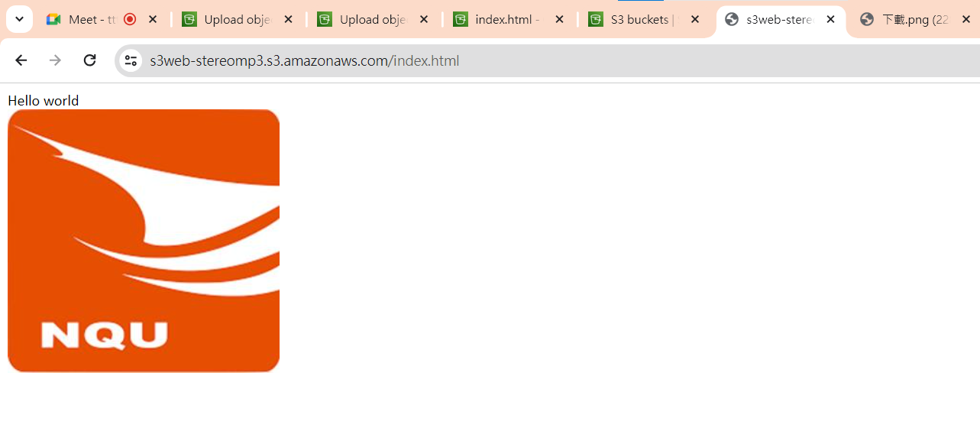Close the S3 buckets tab

(695, 19)
